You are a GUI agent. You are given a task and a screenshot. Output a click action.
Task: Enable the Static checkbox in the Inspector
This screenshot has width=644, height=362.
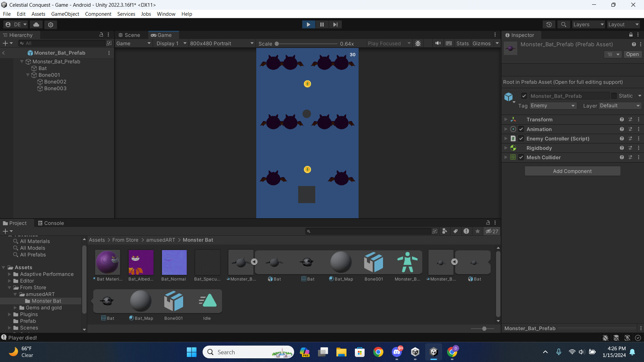614,96
